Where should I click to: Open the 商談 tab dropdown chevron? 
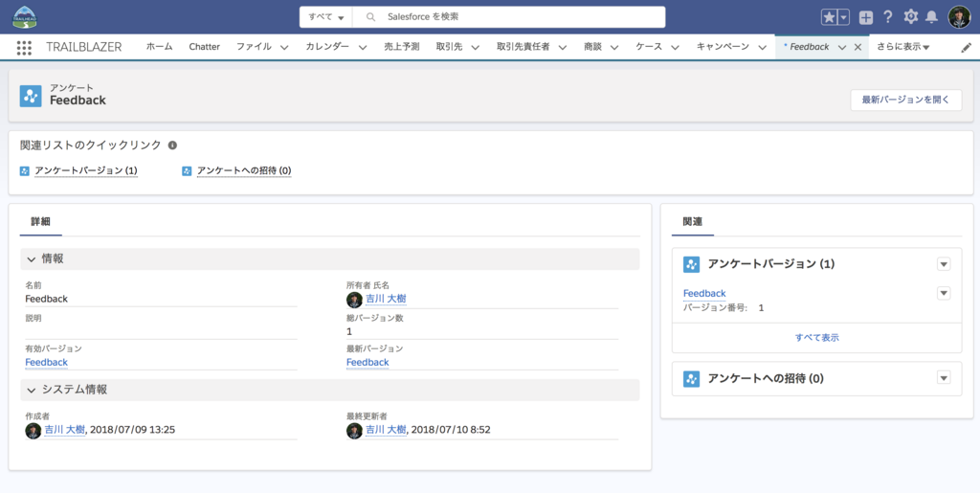[x=614, y=48]
